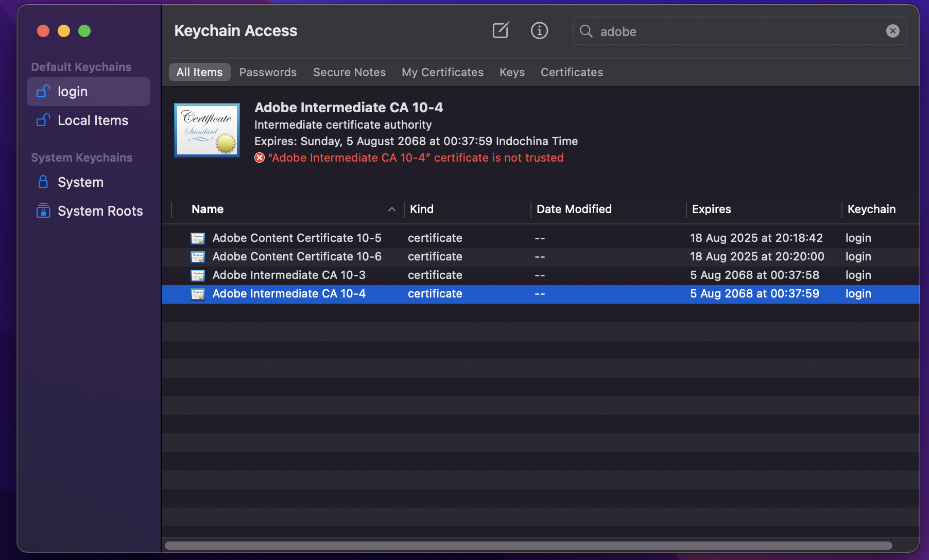Select the System Roots keychain
Viewport: 929px width, 560px height.
tap(89, 211)
